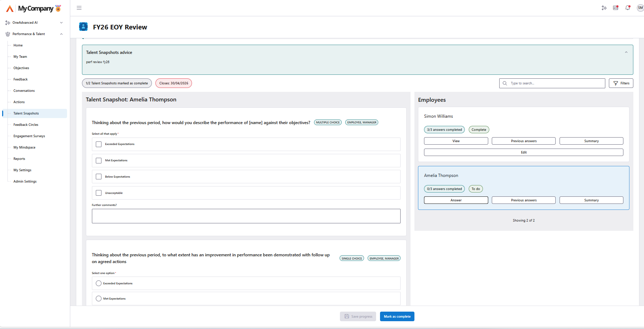Click the Amelia Thompson employee name in list
The image size is (644, 329).
441,175
